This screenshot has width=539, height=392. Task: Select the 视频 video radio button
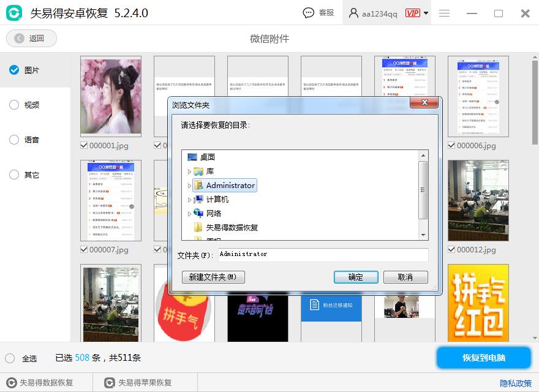(13, 105)
